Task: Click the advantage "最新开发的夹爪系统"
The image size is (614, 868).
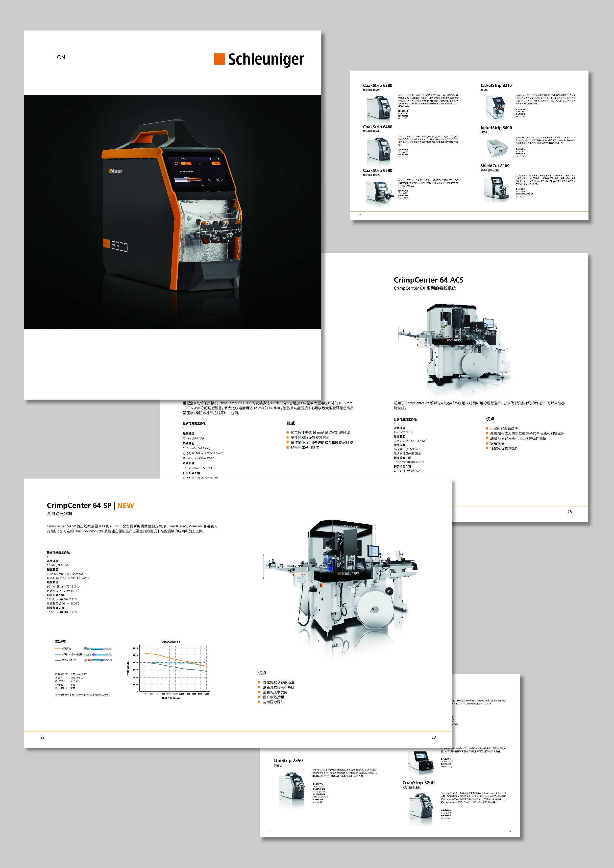Action: click(x=279, y=687)
